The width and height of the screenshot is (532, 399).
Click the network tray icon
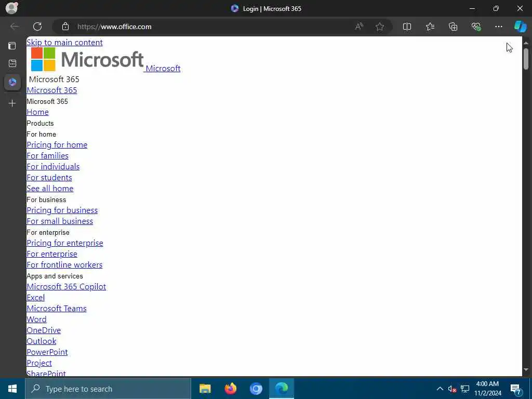coord(465,389)
